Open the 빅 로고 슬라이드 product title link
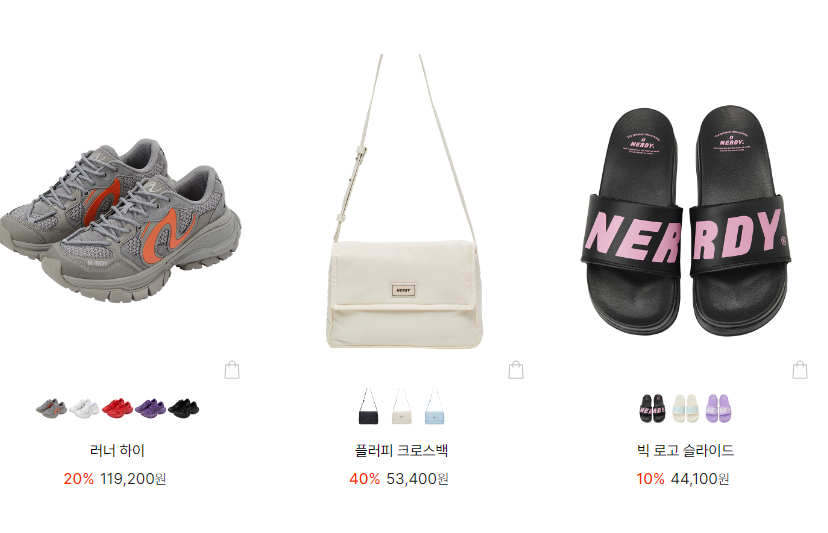Image resolution: width=828 pixels, height=533 pixels. (x=685, y=451)
